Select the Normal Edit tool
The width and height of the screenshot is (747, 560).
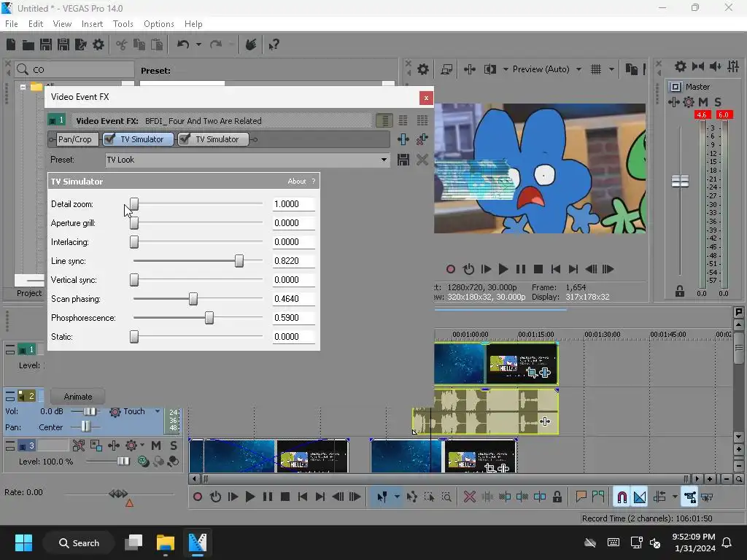[382, 497]
